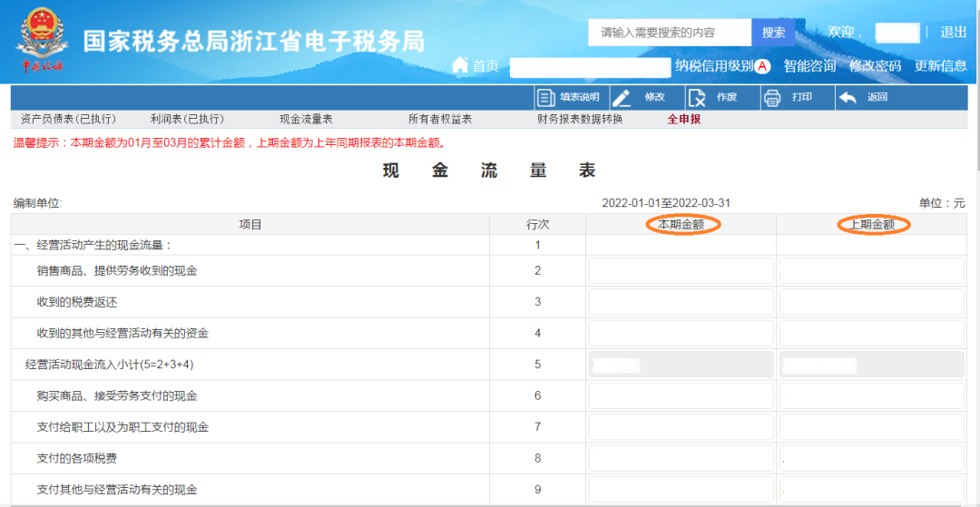Click the tax bureau emblem logo
The width and height of the screenshot is (980, 507).
42,41
